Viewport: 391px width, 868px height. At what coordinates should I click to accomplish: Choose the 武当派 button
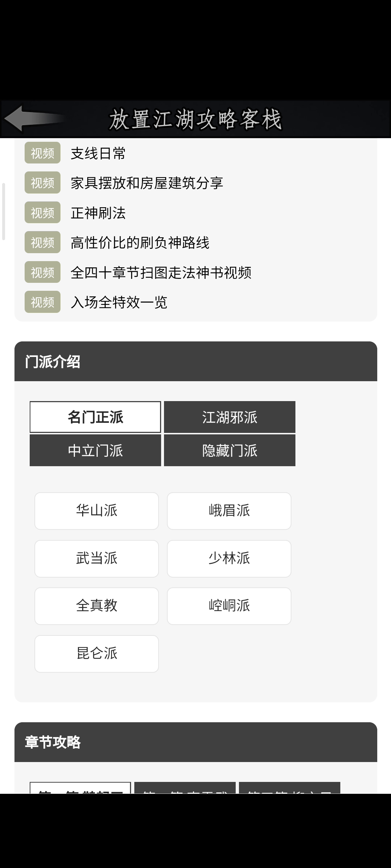97,558
